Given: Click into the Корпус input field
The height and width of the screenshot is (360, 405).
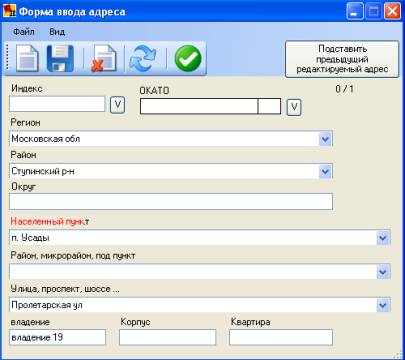Looking at the screenshot, I should [168, 337].
